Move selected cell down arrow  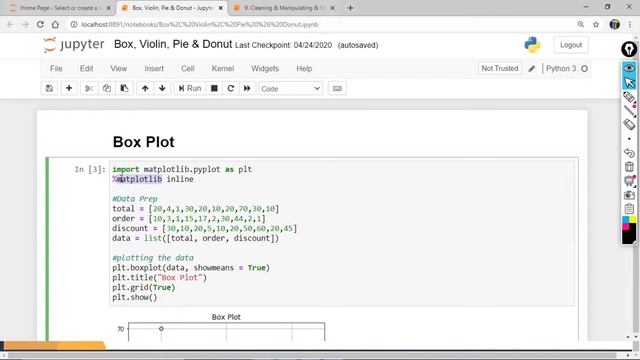(x=162, y=89)
